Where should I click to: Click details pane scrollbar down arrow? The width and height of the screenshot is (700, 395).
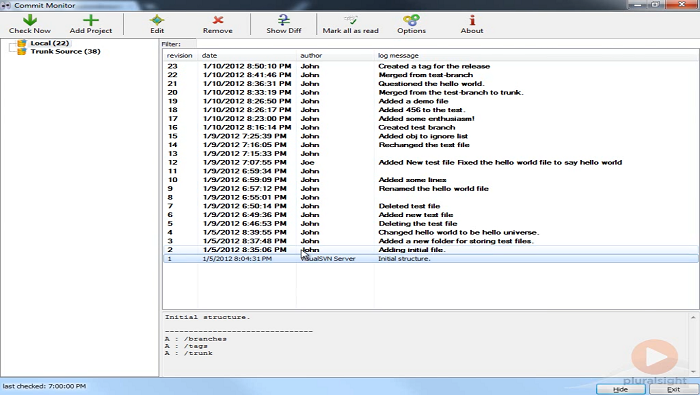[693, 371]
